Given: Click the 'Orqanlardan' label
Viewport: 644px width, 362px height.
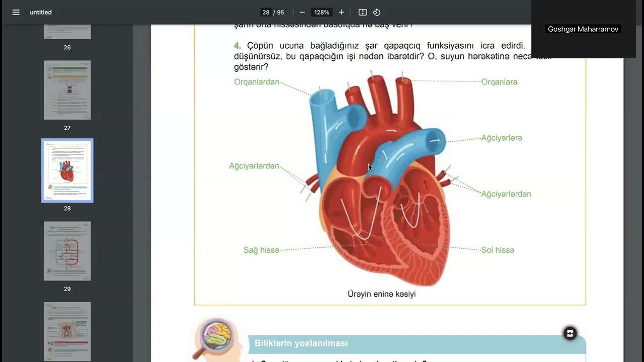Looking at the screenshot, I should (257, 82).
